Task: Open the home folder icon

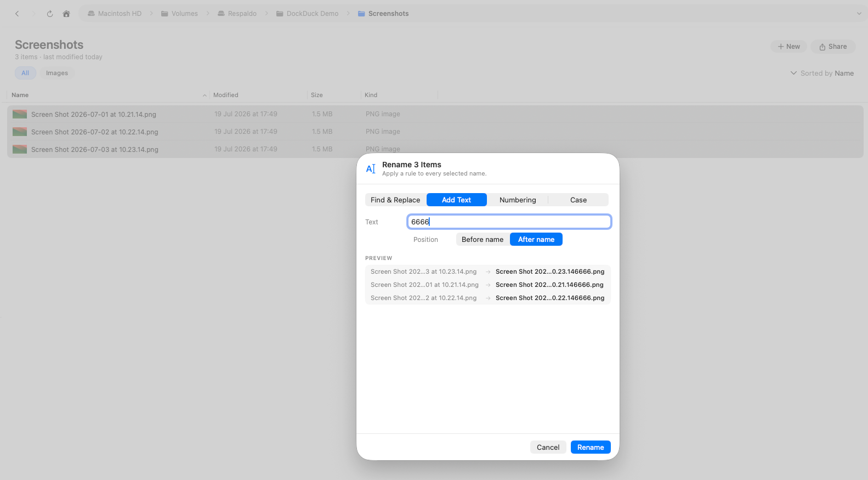Action: click(66, 14)
